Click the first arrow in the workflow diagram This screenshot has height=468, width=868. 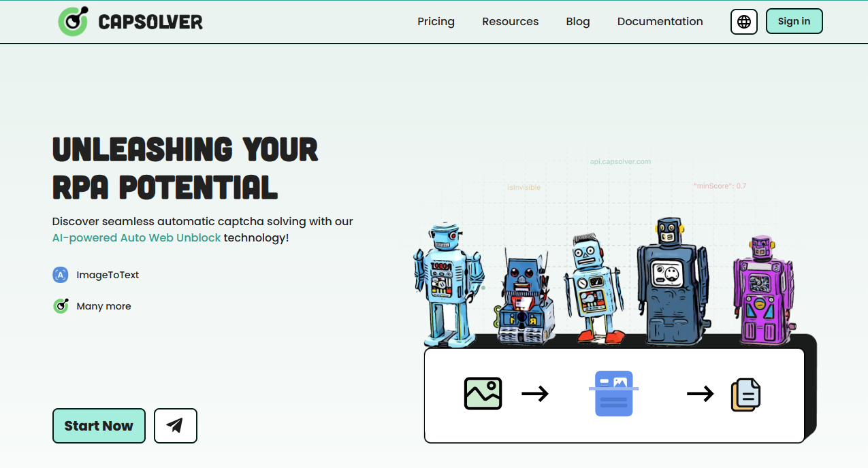[536, 393]
